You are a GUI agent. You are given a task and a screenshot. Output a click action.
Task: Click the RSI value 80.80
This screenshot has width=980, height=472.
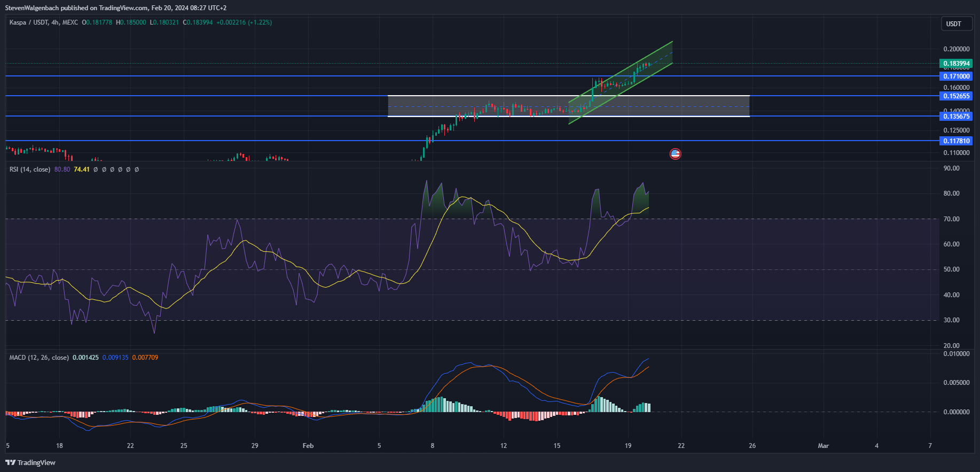click(62, 169)
